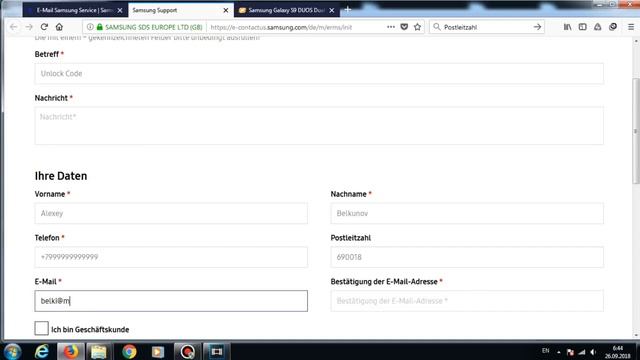Click the search magnifier icon
Screen dimensions: 640x360
(437, 27)
